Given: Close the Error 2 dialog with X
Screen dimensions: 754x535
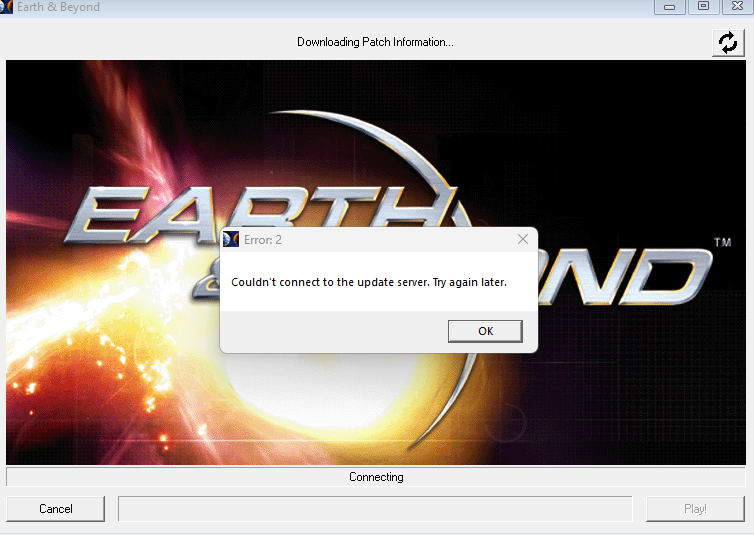Looking at the screenshot, I should click(x=523, y=239).
